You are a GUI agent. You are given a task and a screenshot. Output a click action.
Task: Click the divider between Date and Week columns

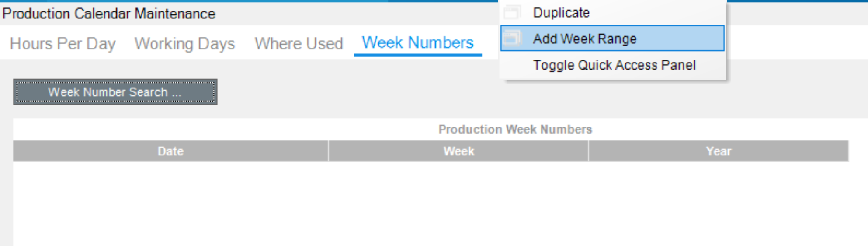pos(328,151)
